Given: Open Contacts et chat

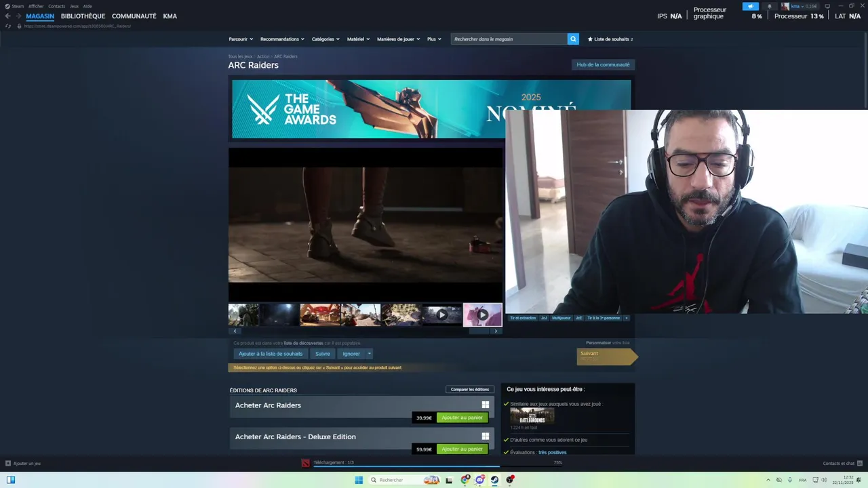Looking at the screenshot, I should [842, 464].
